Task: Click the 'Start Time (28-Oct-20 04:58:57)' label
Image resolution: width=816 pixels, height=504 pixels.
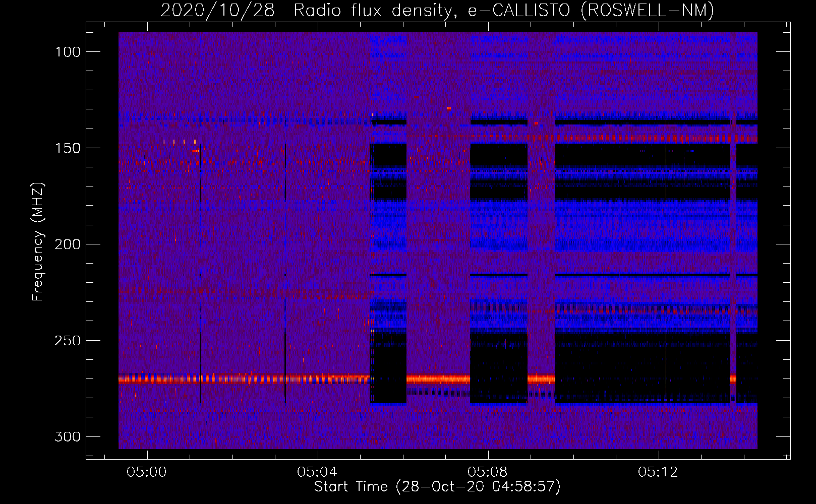Action: click(437, 487)
